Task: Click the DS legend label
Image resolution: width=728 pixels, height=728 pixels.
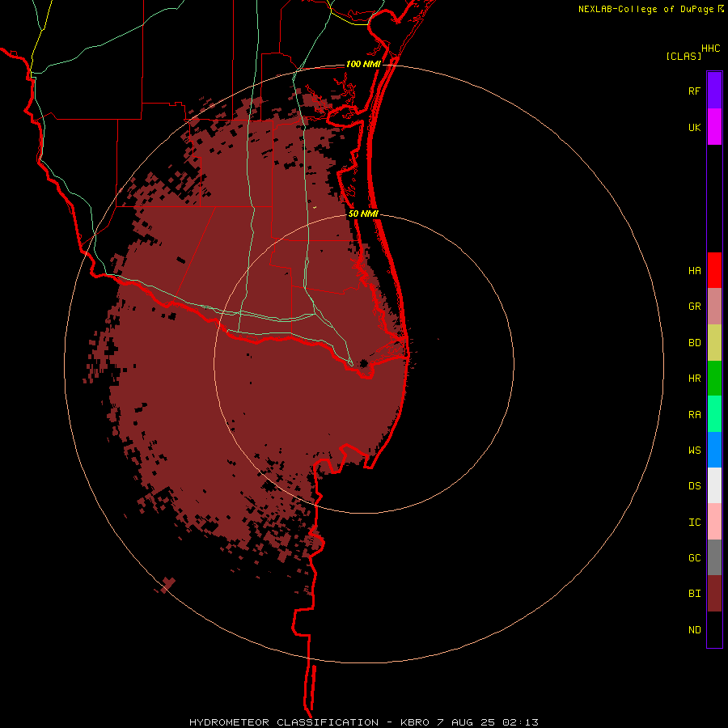Action: point(694,486)
